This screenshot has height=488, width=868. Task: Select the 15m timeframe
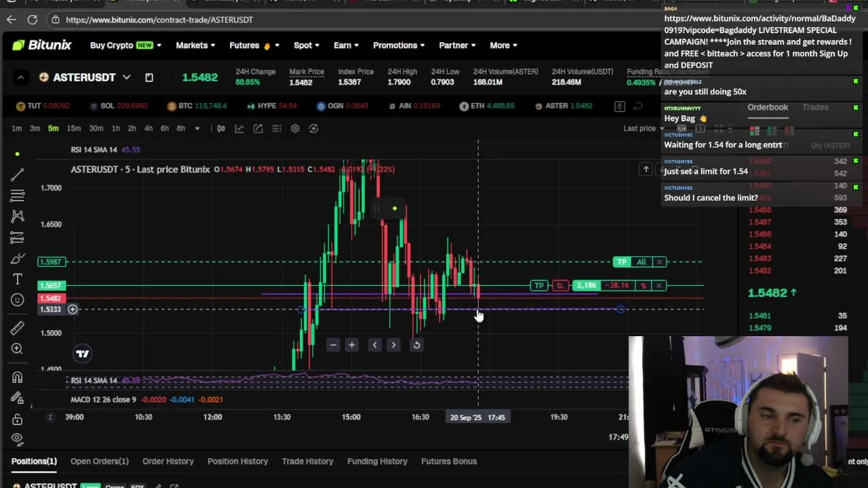[73, 128]
